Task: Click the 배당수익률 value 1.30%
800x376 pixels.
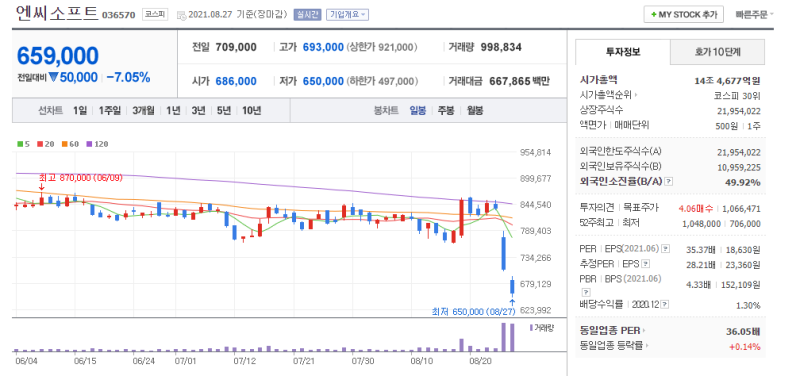Action: click(749, 305)
